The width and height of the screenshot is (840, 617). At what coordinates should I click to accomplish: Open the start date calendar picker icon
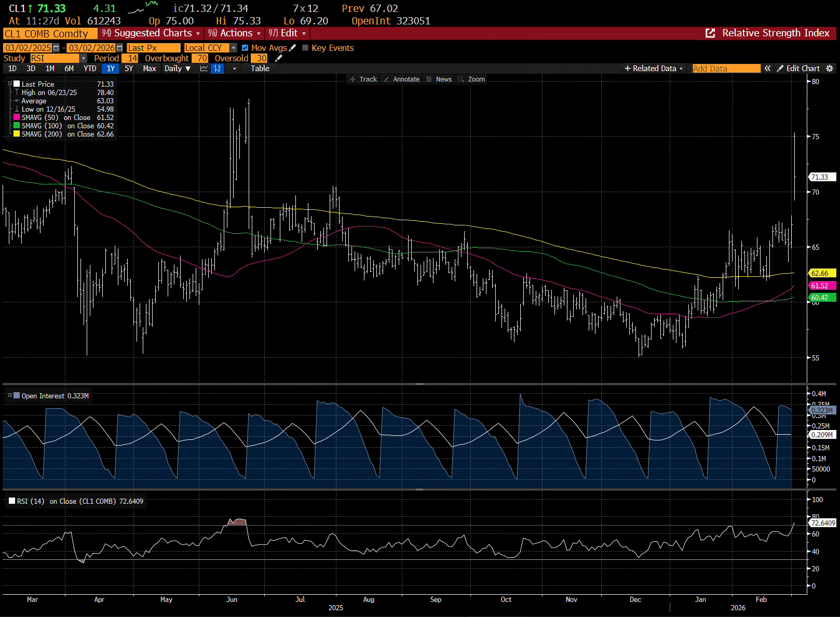(56, 48)
